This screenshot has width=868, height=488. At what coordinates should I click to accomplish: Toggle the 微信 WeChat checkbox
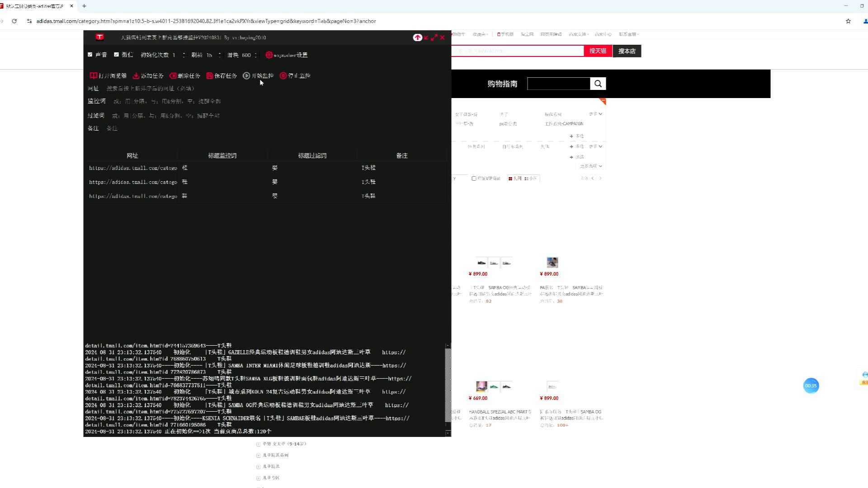pos(116,55)
